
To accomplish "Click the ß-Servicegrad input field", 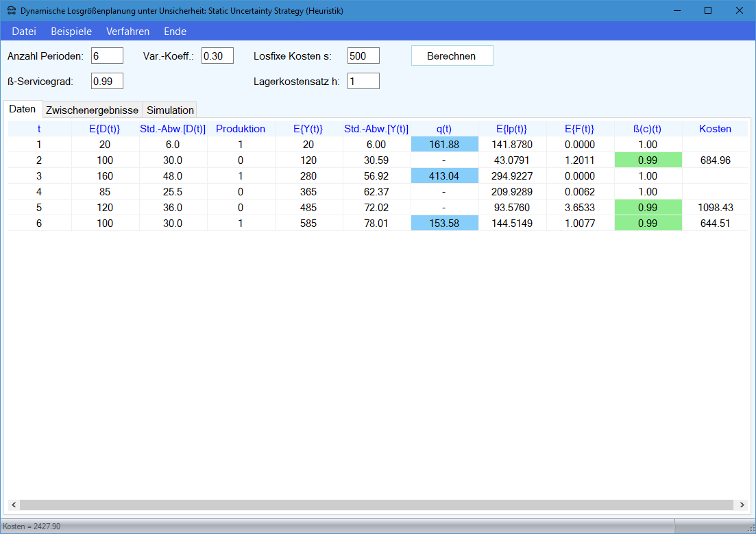I will (107, 82).
